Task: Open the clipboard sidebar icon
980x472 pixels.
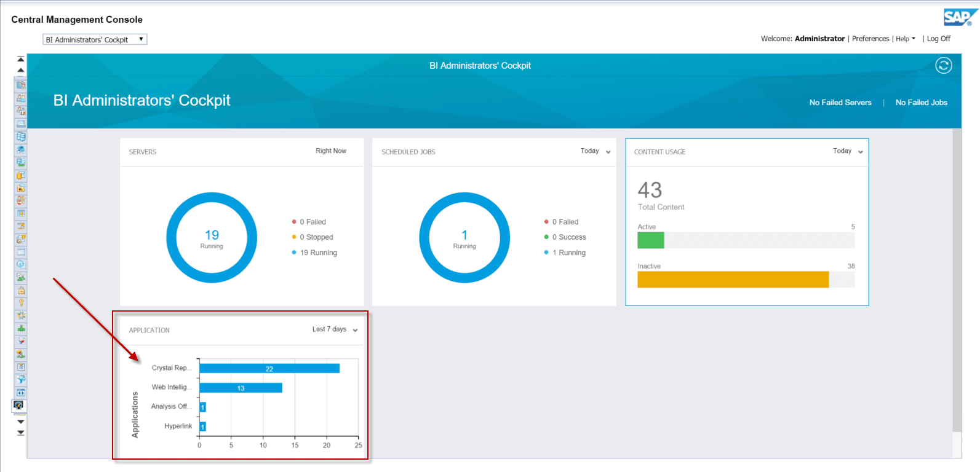Action: [21, 367]
